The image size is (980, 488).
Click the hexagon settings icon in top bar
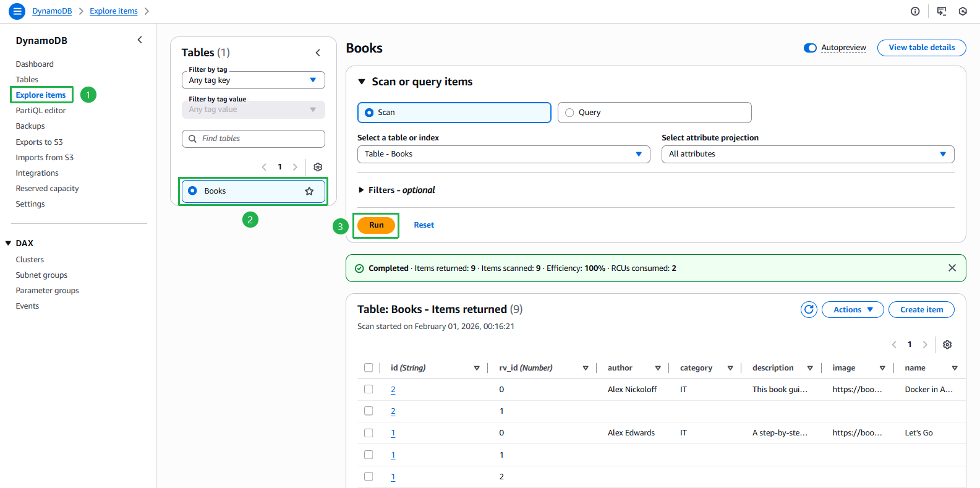tap(963, 11)
